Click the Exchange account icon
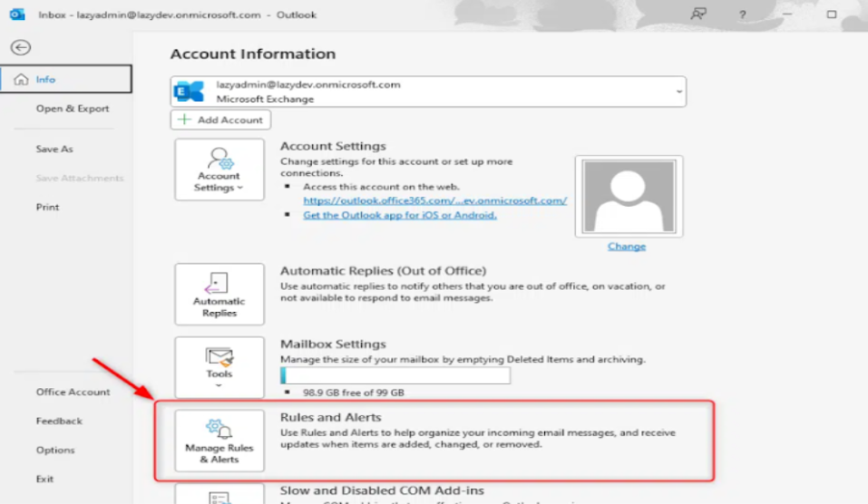 [x=189, y=92]
